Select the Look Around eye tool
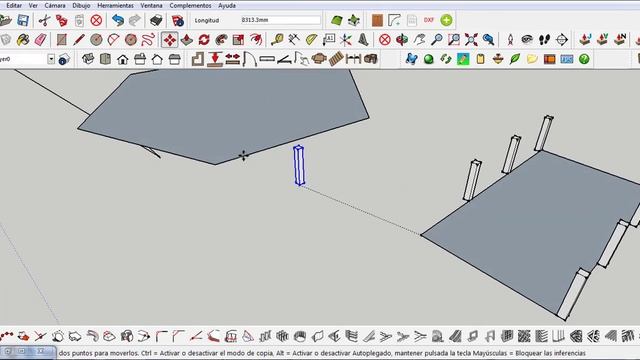This screenshot has height=360, width=640. click(527, 40)
